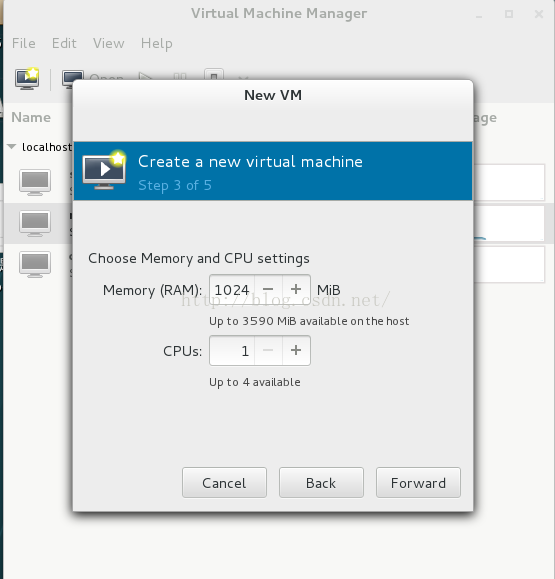Collapse the localhost connection tree

point(12,147)
